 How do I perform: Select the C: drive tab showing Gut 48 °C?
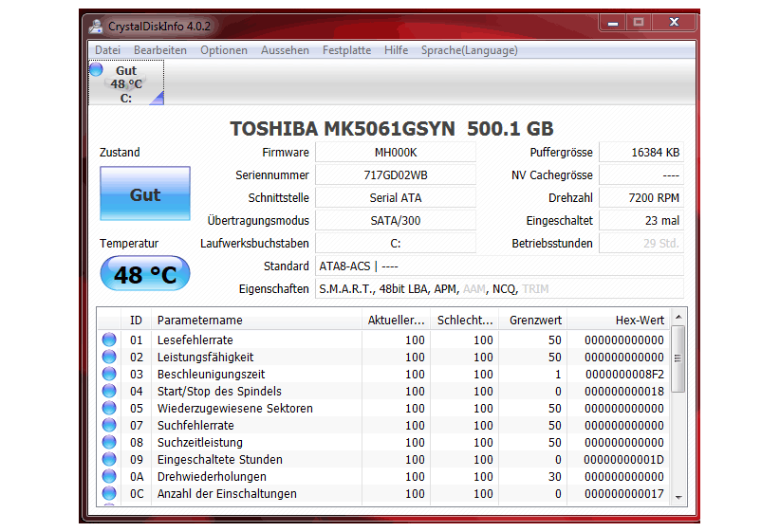(x=126, y=83)
